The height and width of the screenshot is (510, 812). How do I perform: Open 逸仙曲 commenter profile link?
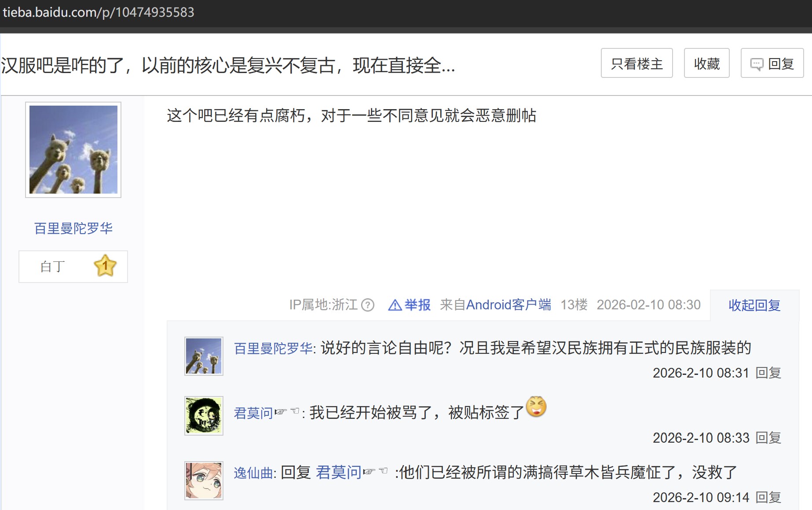click(253, 473)
